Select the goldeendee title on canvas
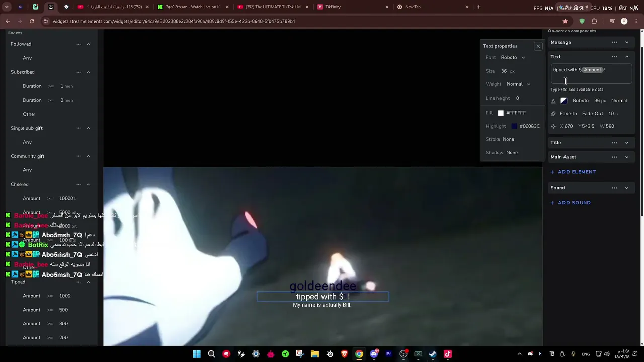The height and width of the screenshot is (362, 644). pyautogui.click(x=323, y=286)
